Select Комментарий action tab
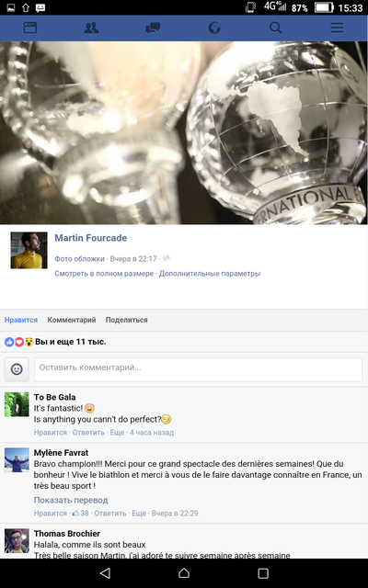The image size is (368, 588). (72, 320)
